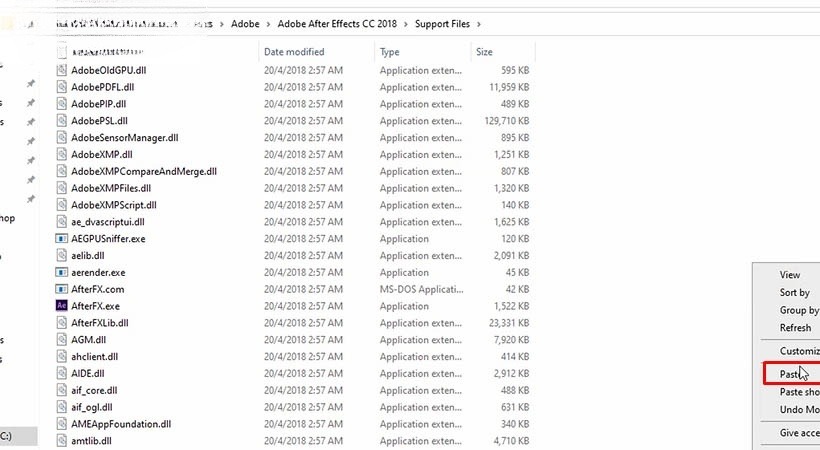Expand the chevron after Support Files
Screen dimensions: 820x450
point(479,24)
